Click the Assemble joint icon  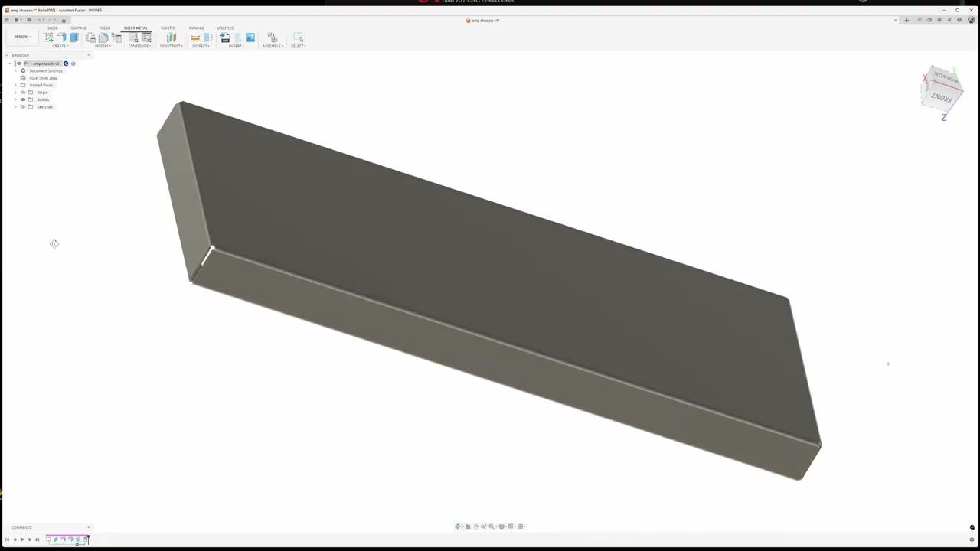273,37
